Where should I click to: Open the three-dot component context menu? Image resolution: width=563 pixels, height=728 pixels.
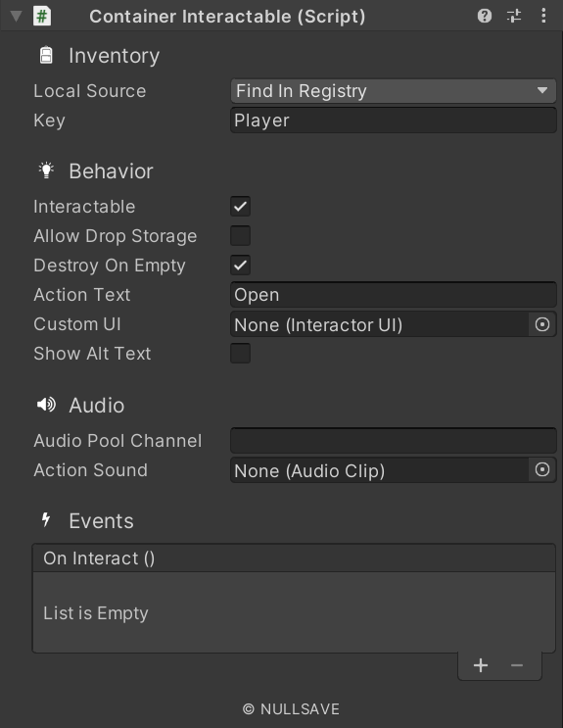tap(543, 16)
